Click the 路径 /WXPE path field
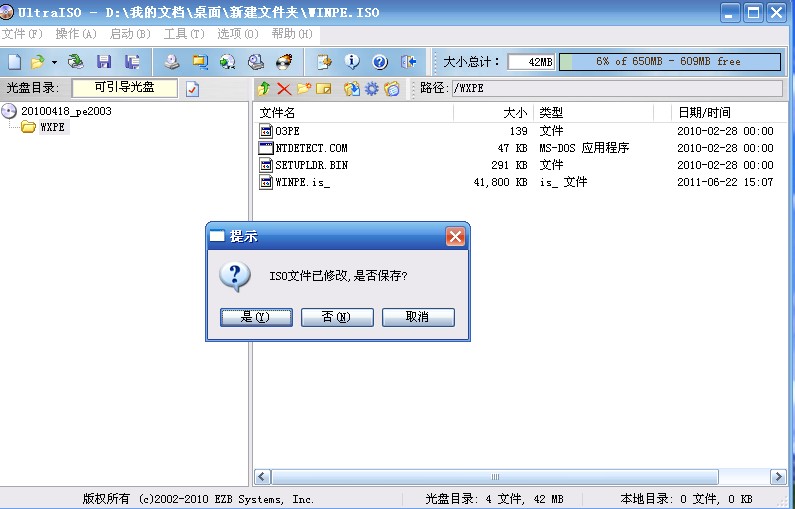Viewport: 795px width, 509px height. [x=617, y=88]
